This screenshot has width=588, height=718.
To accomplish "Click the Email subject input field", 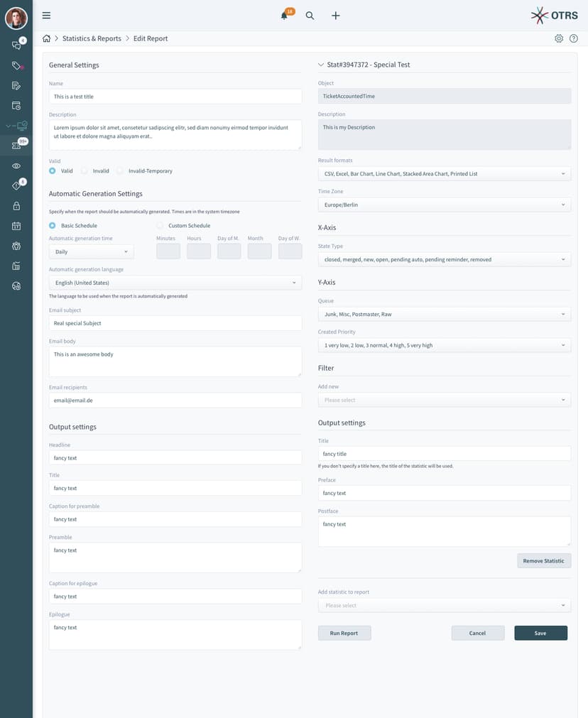I will pyautogui.click(x=175, y=323).
